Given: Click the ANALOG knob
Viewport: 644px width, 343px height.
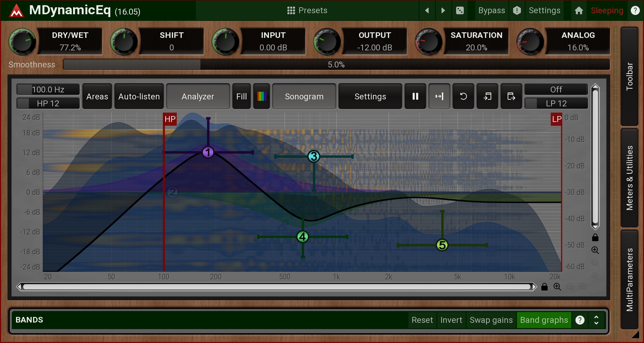Looking at the screenshot, I should click(530, 42).
